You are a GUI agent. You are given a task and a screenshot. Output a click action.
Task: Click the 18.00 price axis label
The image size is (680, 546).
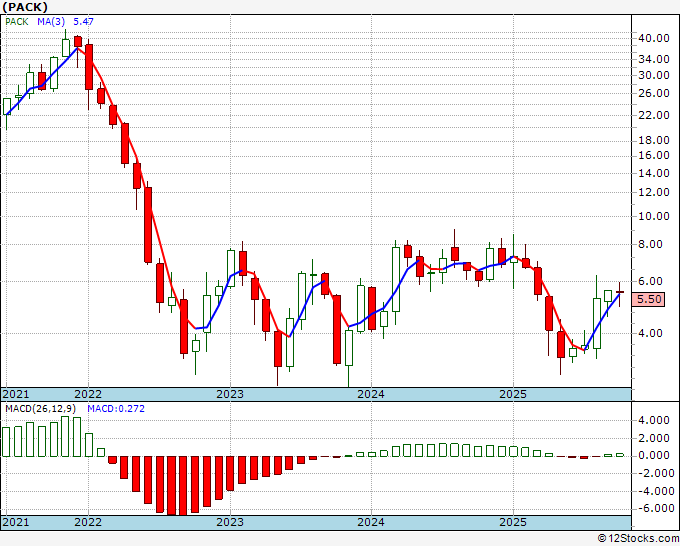click(654, 140)
